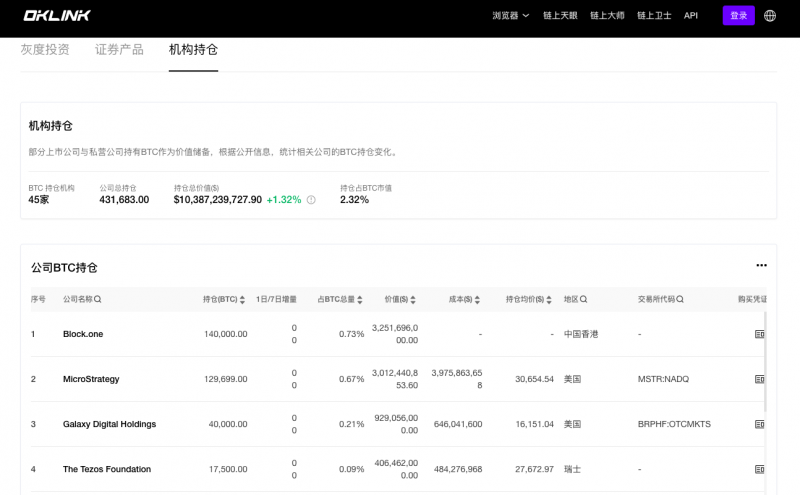Click 129,699.00 holdings cell

(226, 379)
